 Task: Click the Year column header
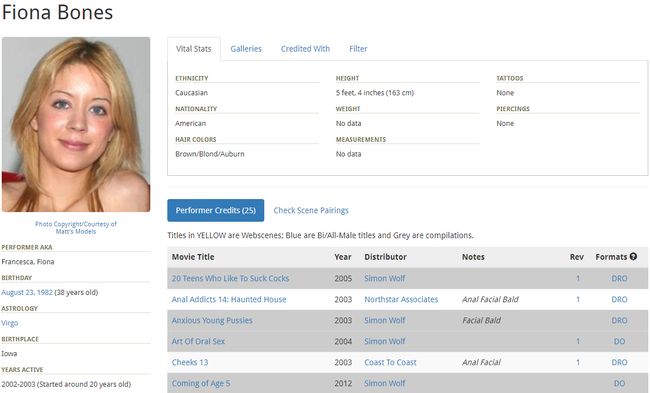(x=342, y=257)
